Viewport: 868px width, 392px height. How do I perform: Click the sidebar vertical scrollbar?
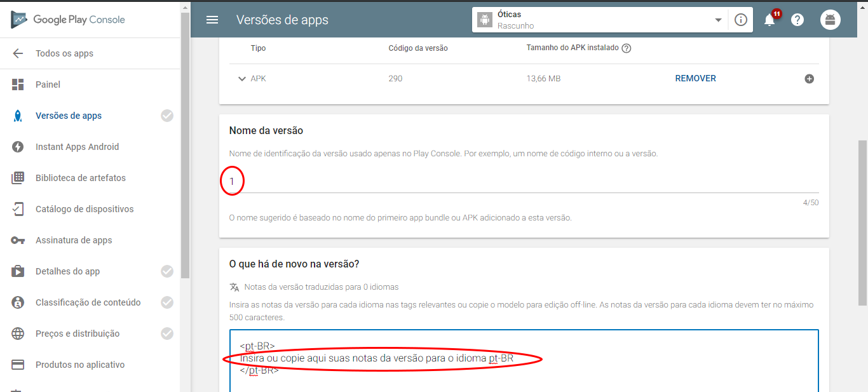tap(185, 145)
